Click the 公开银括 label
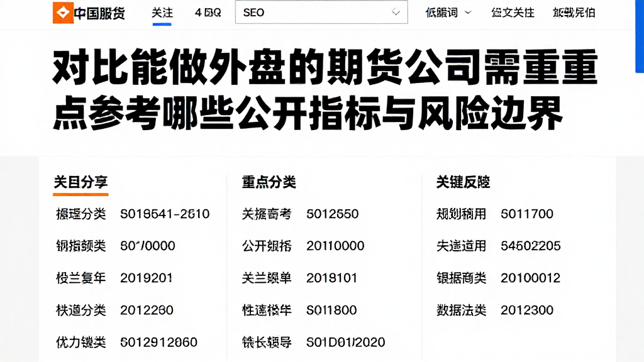644x362 pixels. 267,246
